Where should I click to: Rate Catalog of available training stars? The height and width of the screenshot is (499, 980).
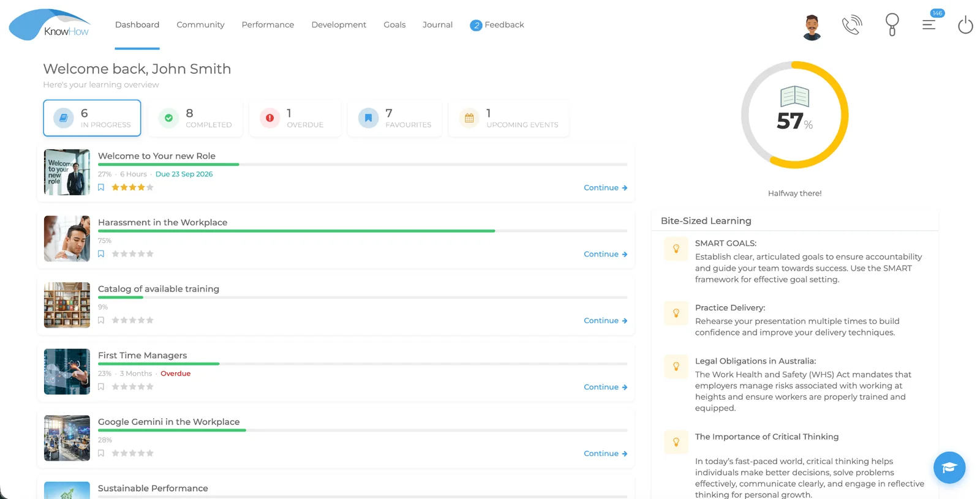click(132, 320)
